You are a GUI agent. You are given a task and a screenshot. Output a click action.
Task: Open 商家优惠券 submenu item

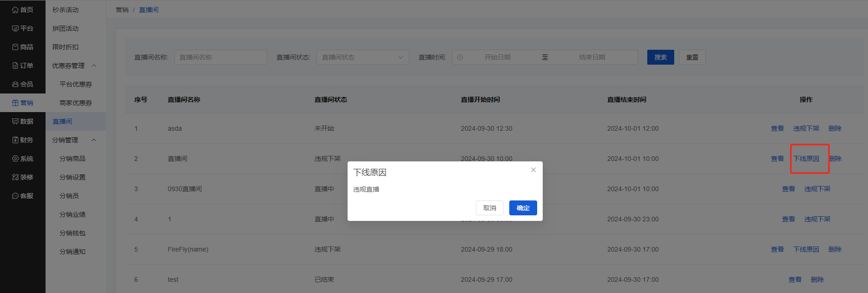click(x=76, y=103)
